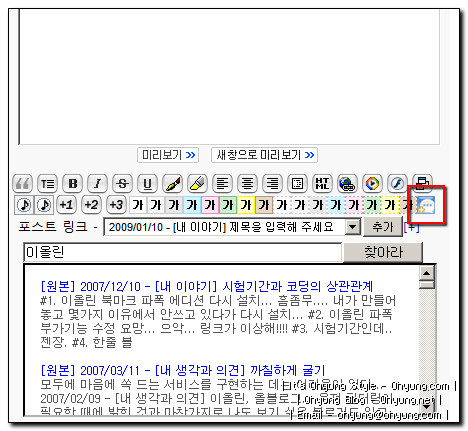Click the Flash insert icon
Image resolution: width=468 pixels, height=431 pixels.
point(397,184)
